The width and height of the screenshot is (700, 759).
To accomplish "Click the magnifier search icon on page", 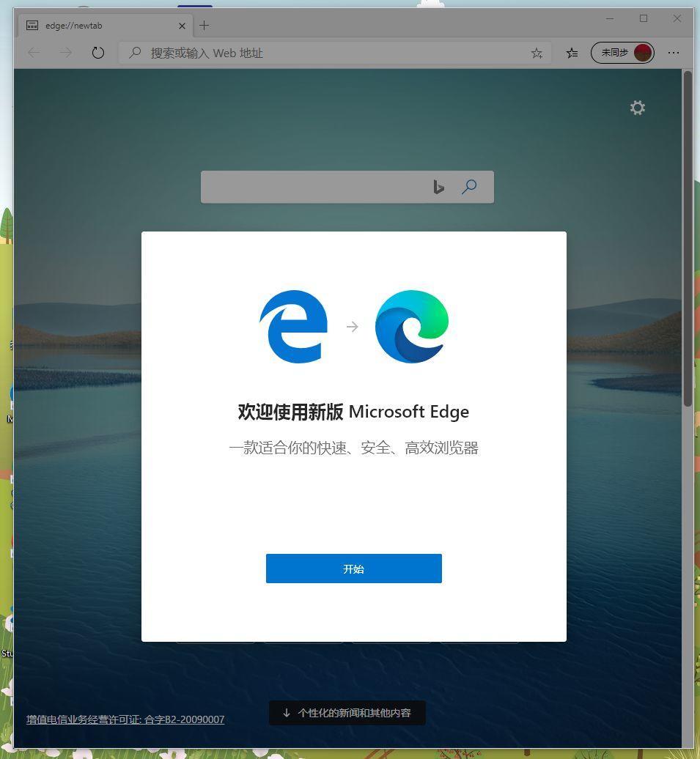I will 469,187.
